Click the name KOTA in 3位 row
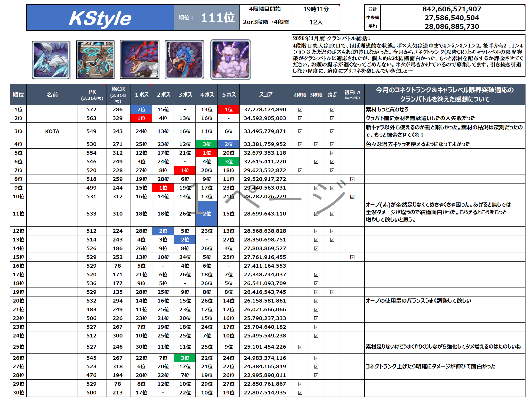532x400 pixels. click(52, 131)
